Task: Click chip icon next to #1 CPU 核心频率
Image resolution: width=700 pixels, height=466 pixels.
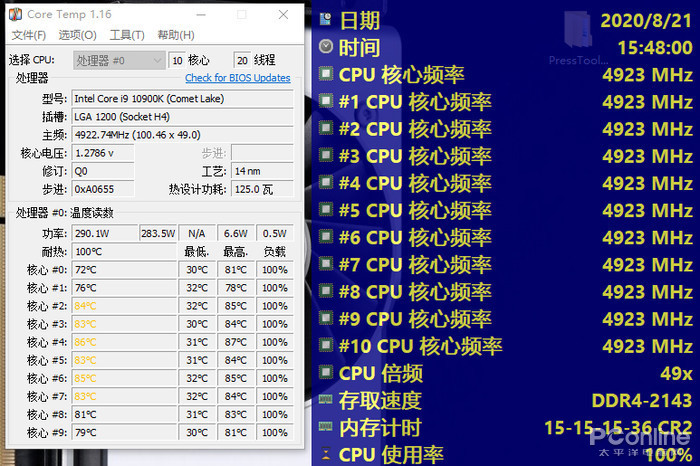Action: click(x=326, y=101)
